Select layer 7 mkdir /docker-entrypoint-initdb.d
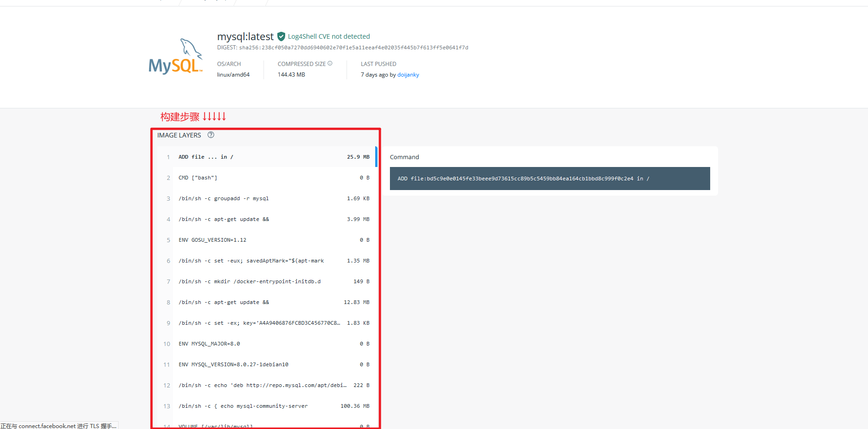The width and height of the screenshot is (868, 429). click(x=267, y=281)
